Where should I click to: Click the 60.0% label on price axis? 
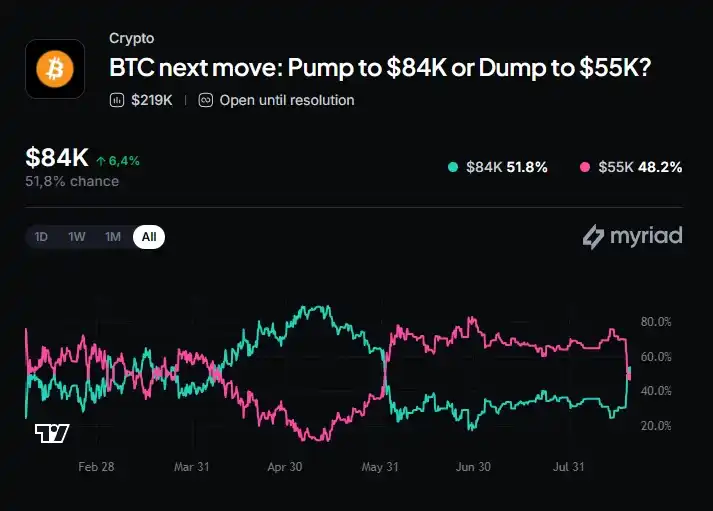point(656,356)
